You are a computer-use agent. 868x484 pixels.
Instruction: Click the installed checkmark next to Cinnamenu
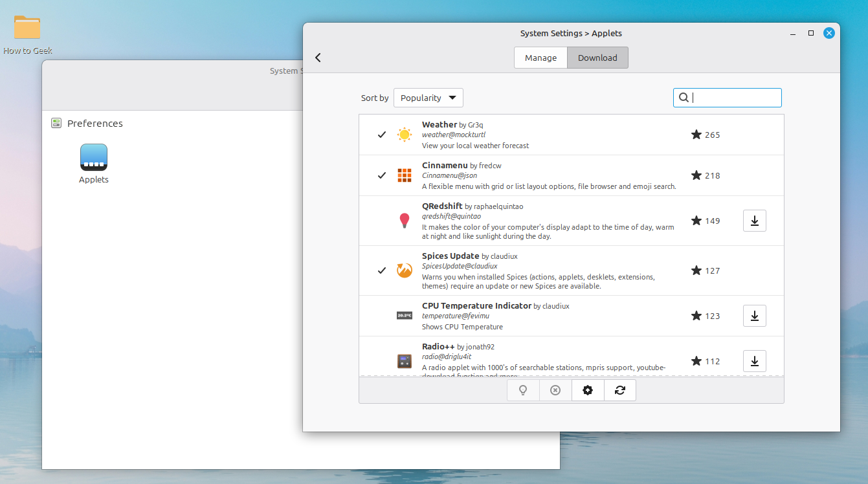[382, 175]
